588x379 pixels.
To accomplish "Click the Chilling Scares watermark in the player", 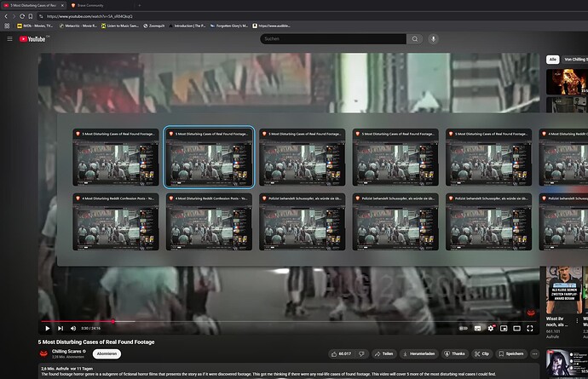I will point(531,313).
